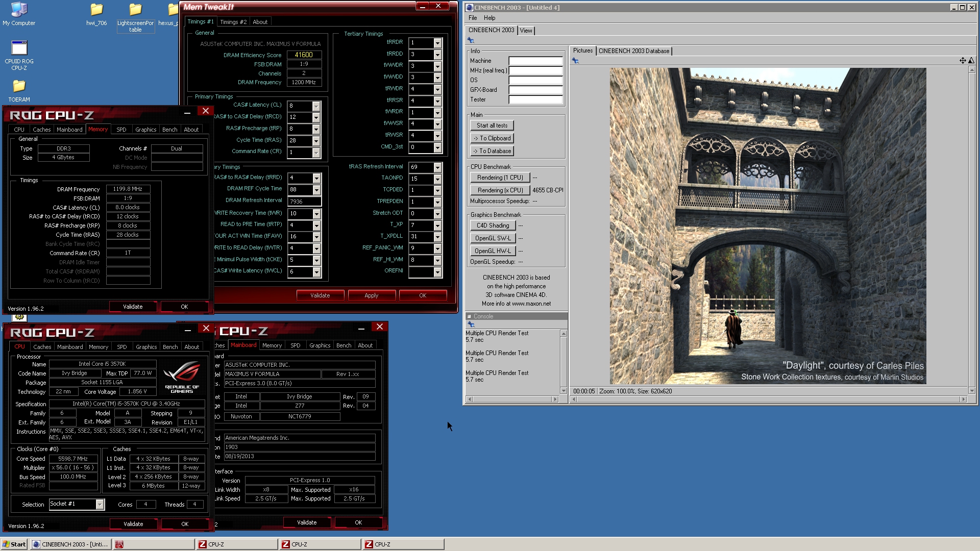
Task: Click the zoom triangle icon in Pictures panel
Action: pos(971,61)
